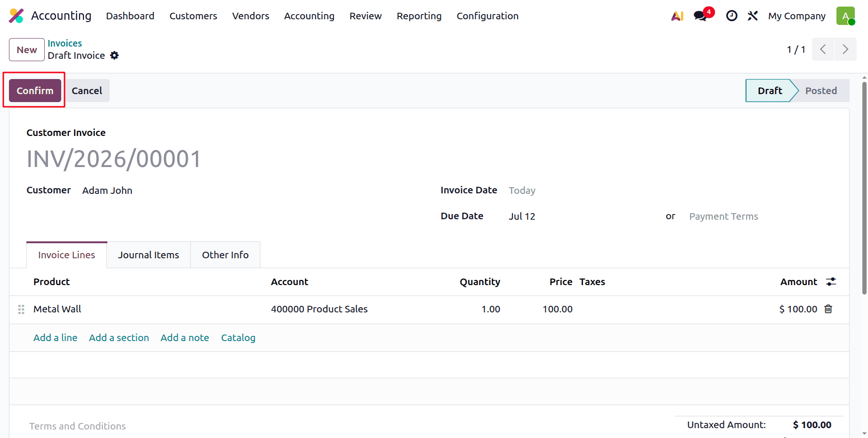Open the debug tools wrench icon

point(753,16)
